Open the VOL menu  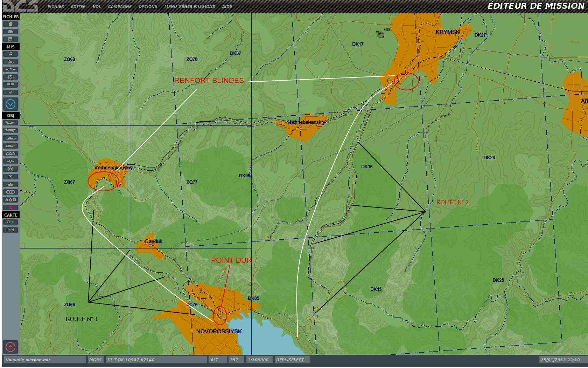(97, 7)
